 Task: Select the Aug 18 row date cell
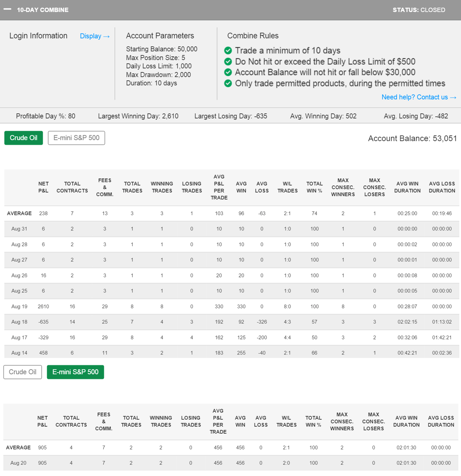tap(19, 322)
